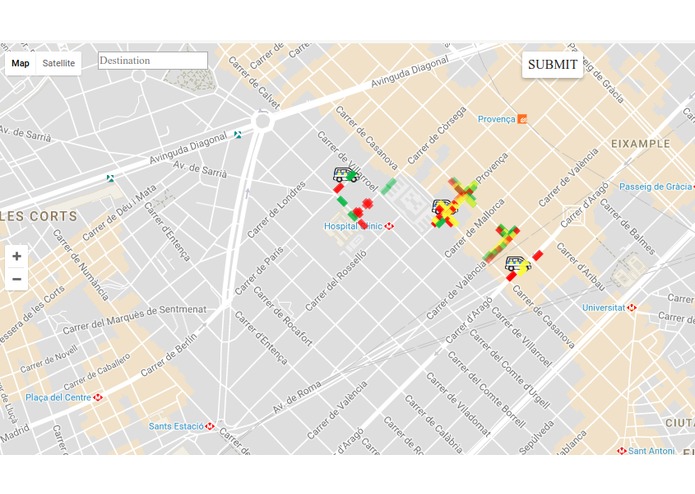This screenshot has width=695, height=494.
Task: Click the Carrer del Marquès de Sentmenat label
Action: (x=134, y=319)
